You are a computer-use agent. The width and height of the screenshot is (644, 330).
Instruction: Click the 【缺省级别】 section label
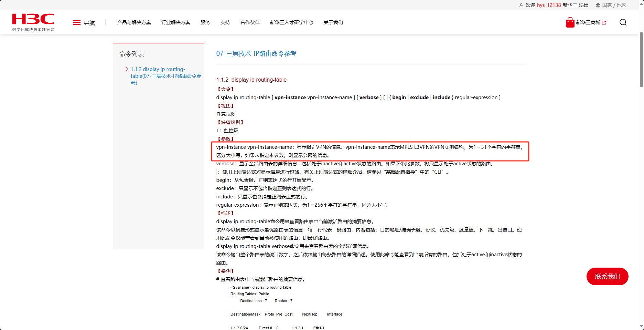click(231, 122)
